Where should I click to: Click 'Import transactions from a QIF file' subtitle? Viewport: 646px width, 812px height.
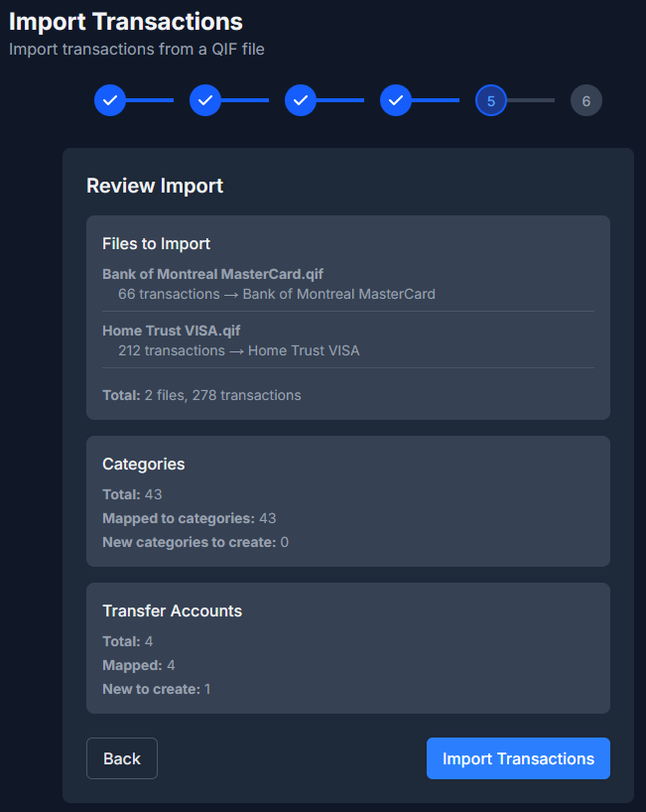[x=137, y=50]
